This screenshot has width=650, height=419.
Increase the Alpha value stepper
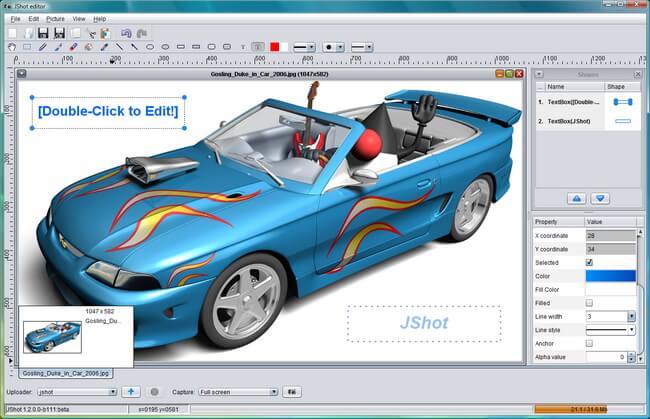pos(631,354)
